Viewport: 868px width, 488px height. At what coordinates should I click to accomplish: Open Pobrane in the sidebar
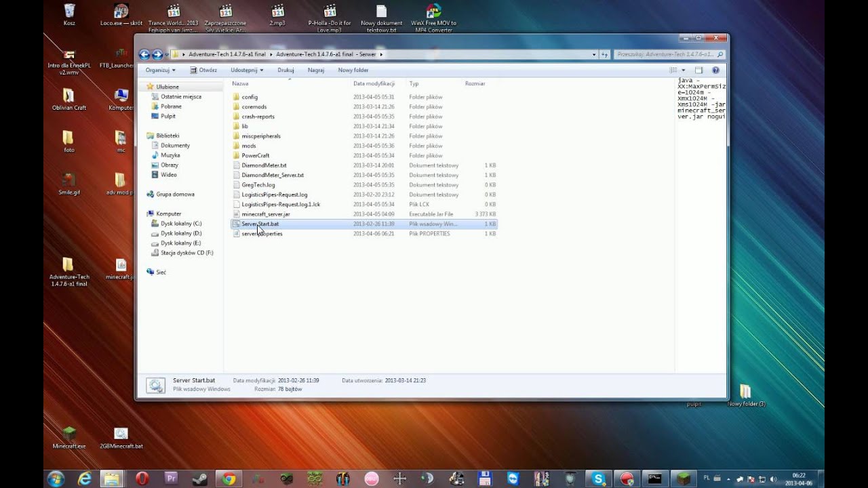[171, 106]
